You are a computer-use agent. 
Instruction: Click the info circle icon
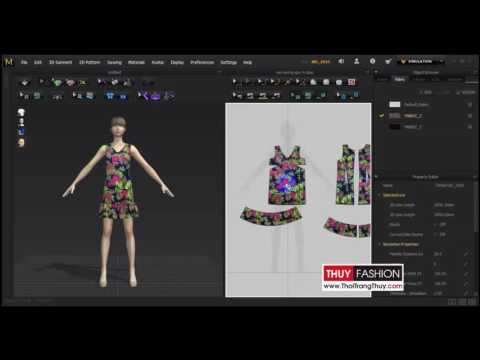[372, 61]
